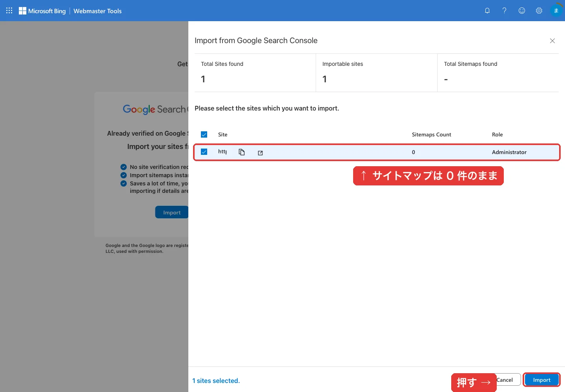
Task: Close the Import from Google Search Console panel
Action: (x=552, y=41)
